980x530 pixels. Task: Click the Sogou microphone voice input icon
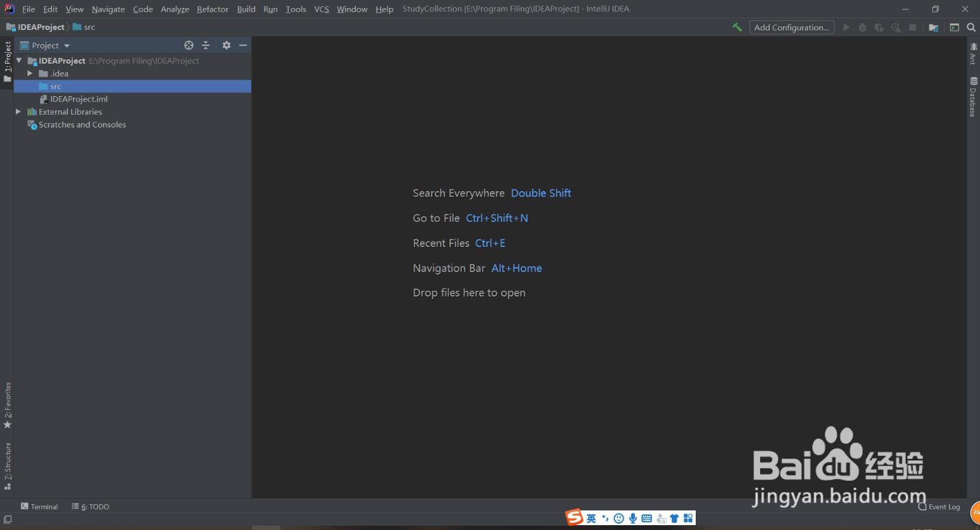(633, 518)
